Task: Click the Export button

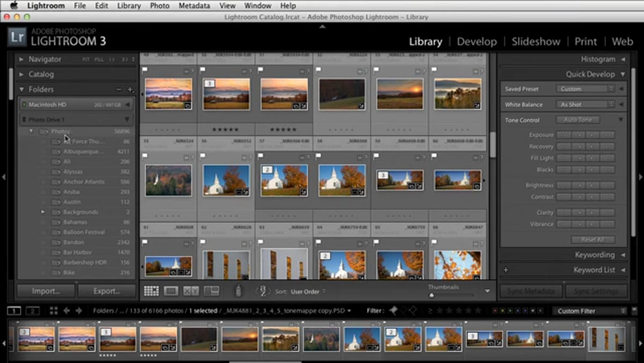Action: tap(107, 291)
